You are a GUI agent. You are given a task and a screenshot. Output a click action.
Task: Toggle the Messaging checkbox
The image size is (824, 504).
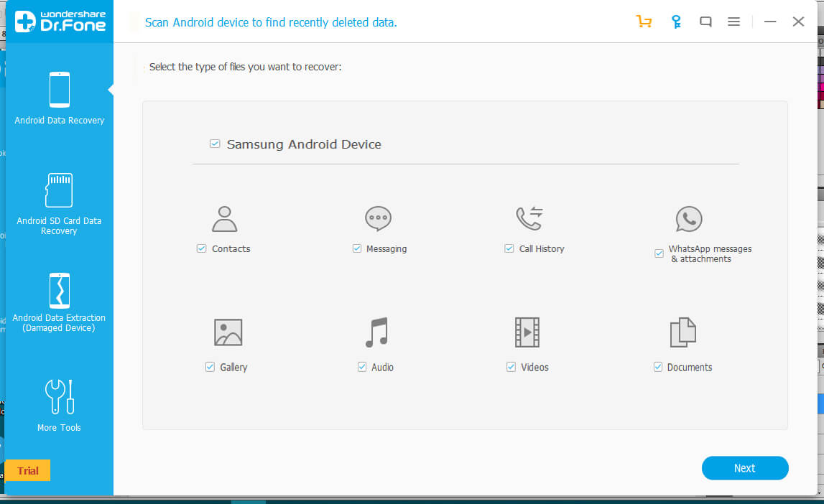click(x=357, y=248)
